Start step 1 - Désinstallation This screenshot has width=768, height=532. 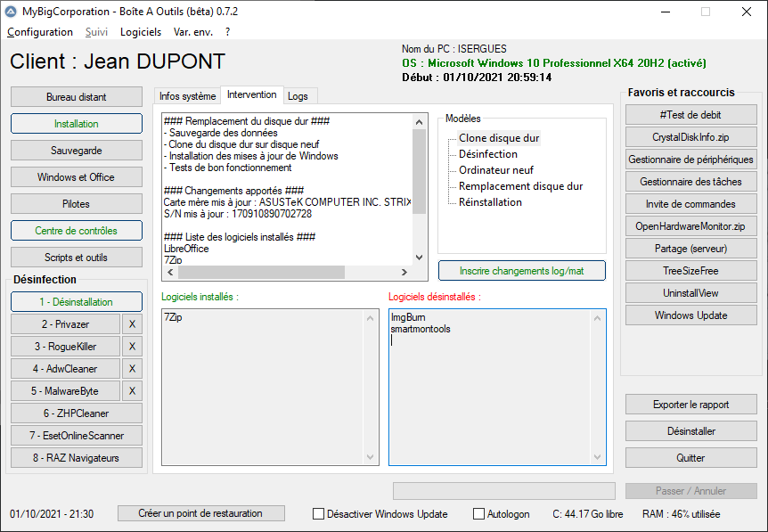pos(77,302)
